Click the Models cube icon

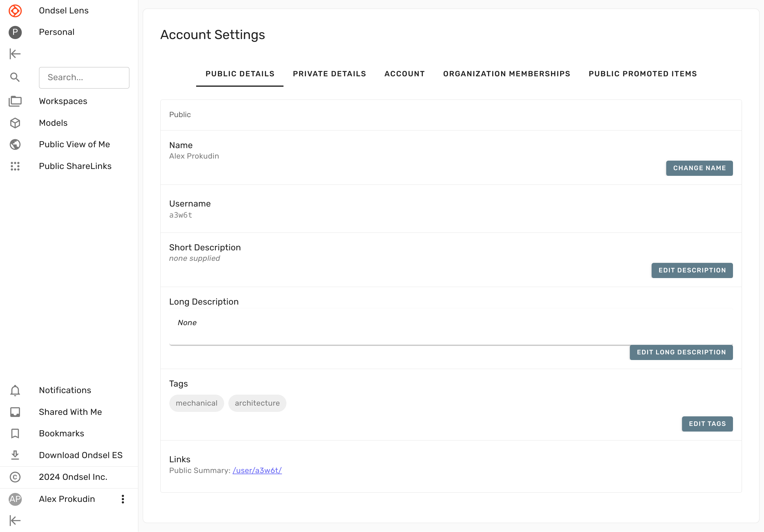click(x=15, y=123)
